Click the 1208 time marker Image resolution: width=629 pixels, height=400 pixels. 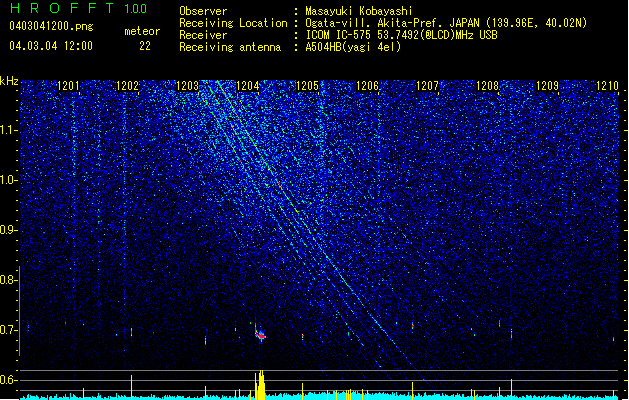click(x=487, y=86)
